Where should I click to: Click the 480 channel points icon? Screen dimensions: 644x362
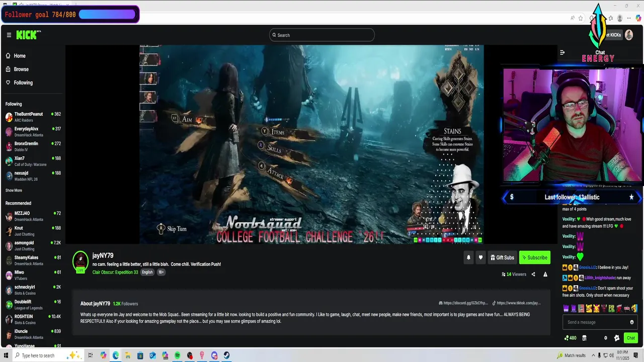[570, 338]
